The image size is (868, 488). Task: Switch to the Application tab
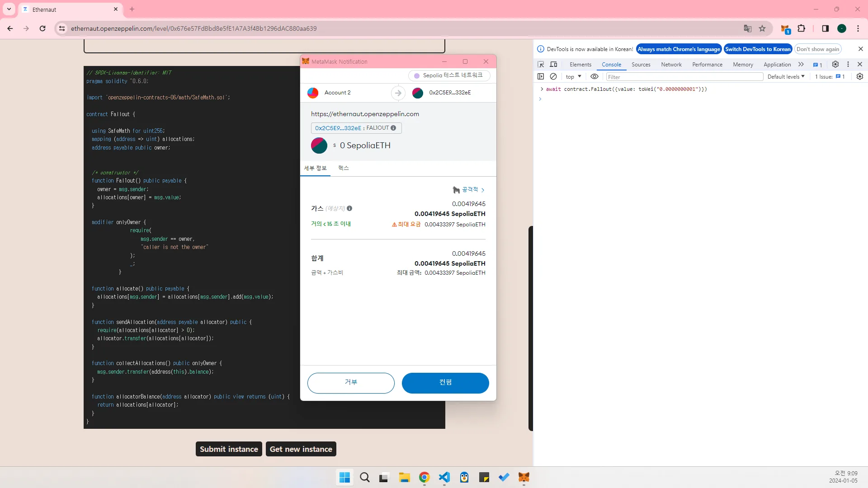[x=777, y=65]
